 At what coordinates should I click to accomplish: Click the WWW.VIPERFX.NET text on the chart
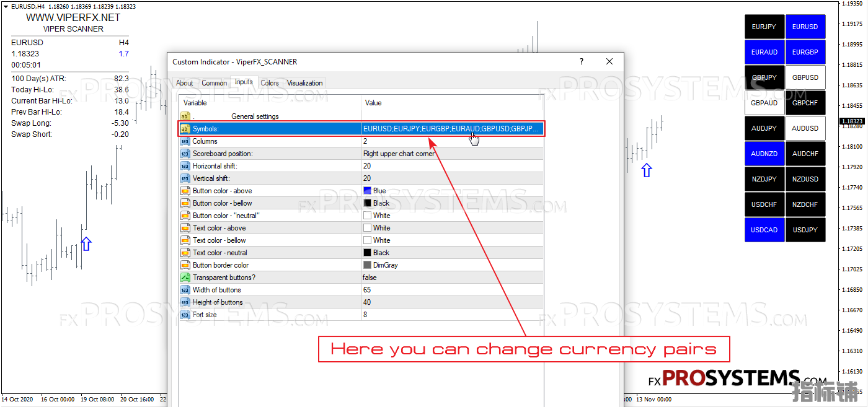coord(73,17)
